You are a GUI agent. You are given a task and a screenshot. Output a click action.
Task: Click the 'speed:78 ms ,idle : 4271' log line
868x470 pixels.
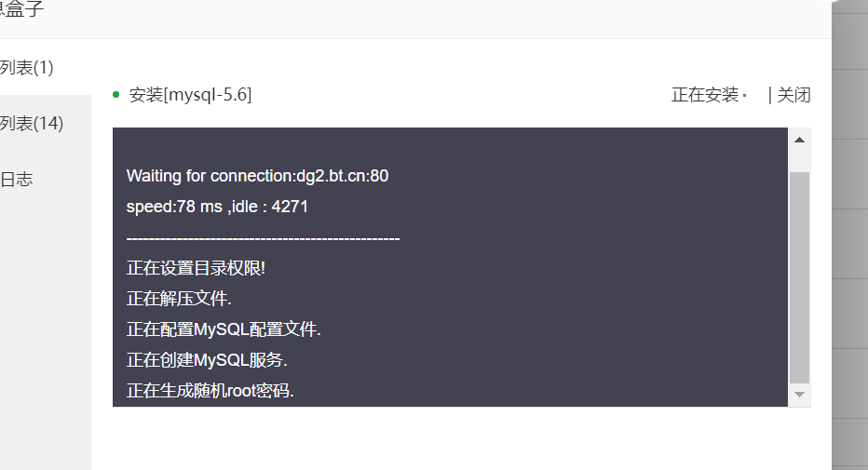click(x=217, y=207)
